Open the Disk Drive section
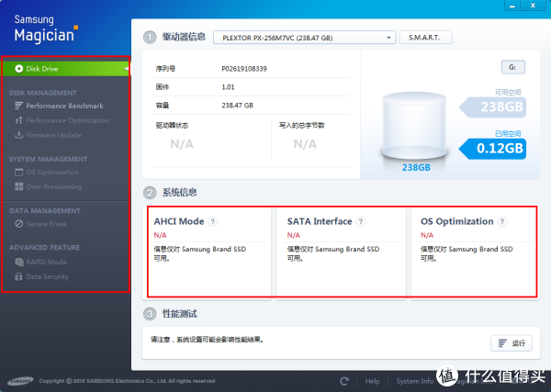This screenshot has height=392, width=551. point(66,69)
